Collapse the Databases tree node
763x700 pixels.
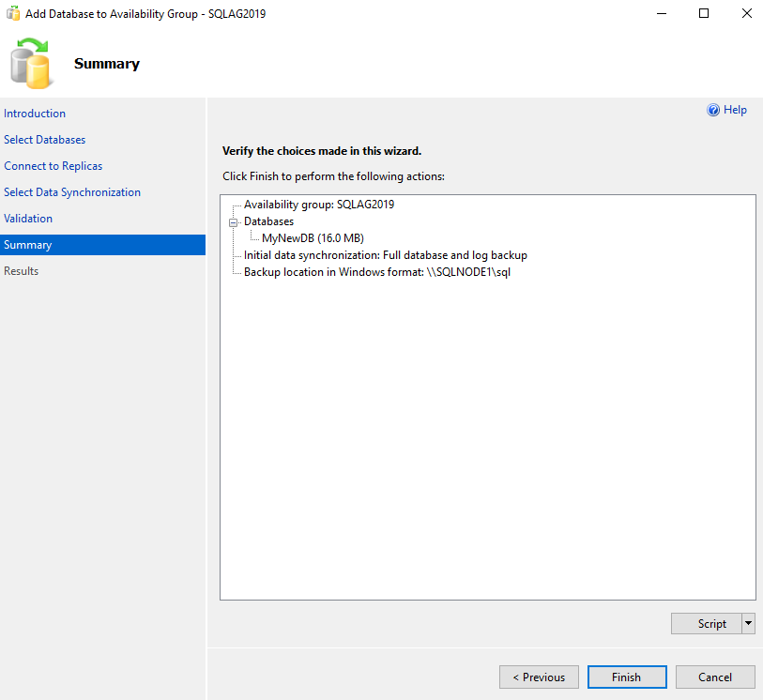tap(234, 222)
